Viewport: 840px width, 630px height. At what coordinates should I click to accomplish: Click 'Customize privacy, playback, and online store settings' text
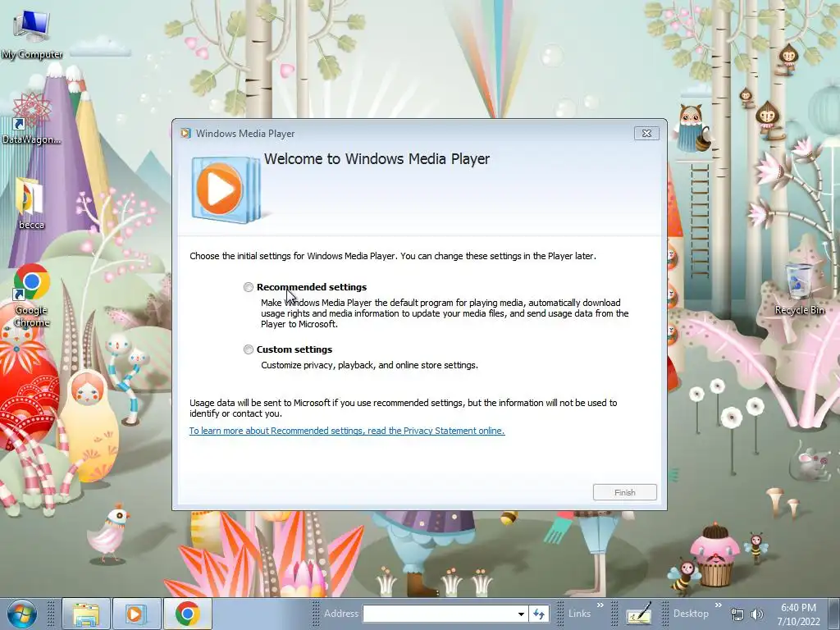[x=369, y=365]
